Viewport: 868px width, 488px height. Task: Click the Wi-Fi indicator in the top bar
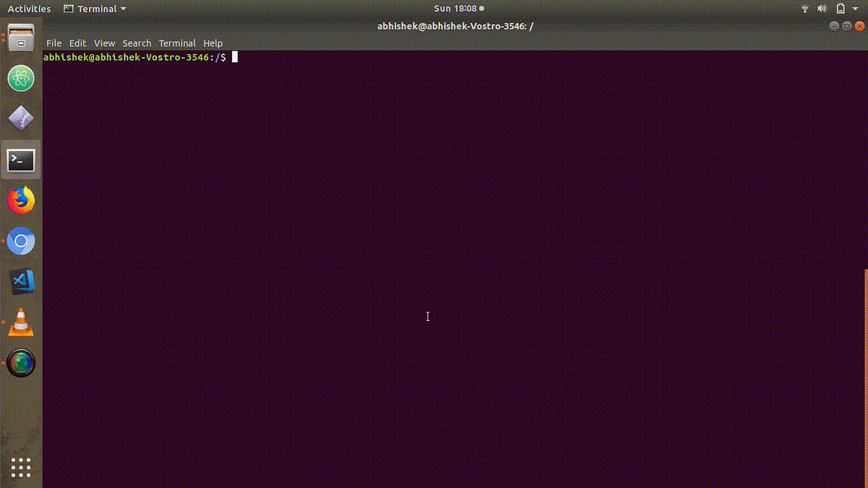805,9
